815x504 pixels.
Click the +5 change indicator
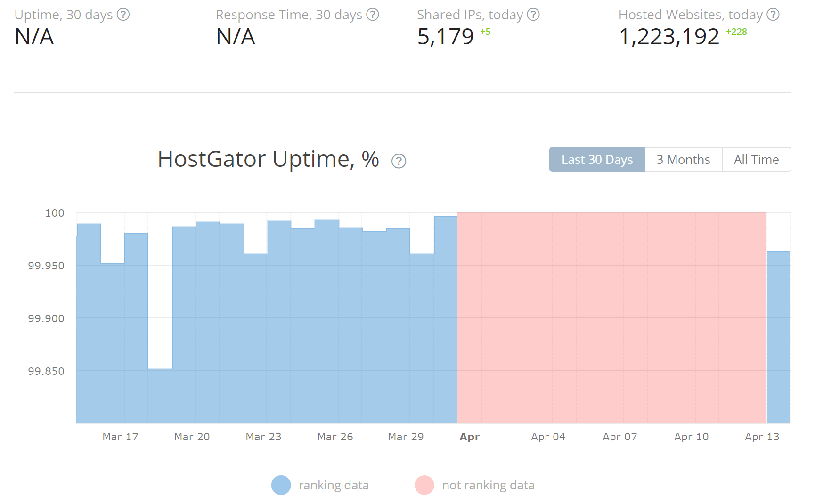point(485,32)
